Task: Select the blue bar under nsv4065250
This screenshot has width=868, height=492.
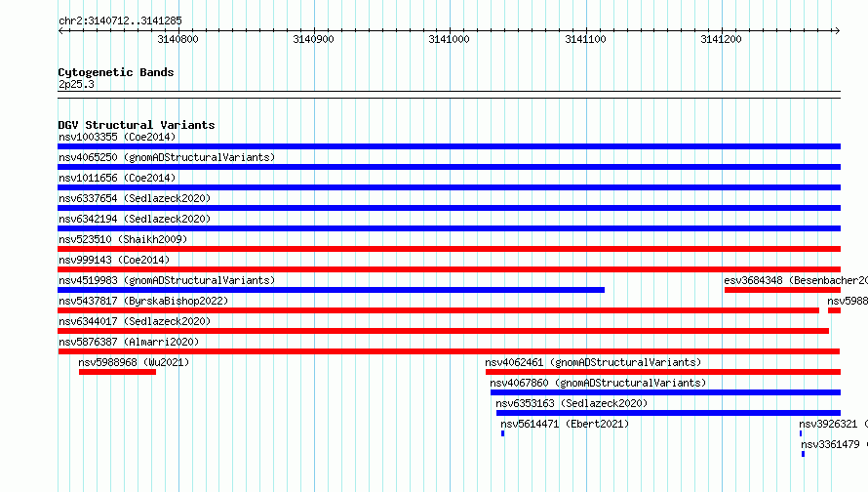Action: point(449,167)
